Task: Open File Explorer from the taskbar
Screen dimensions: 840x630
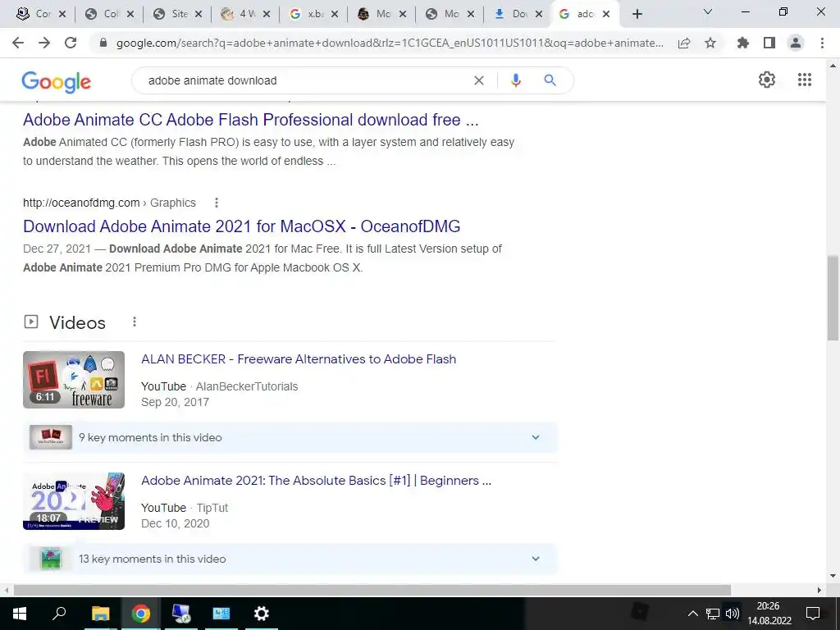Action: (x=100, y=614)
